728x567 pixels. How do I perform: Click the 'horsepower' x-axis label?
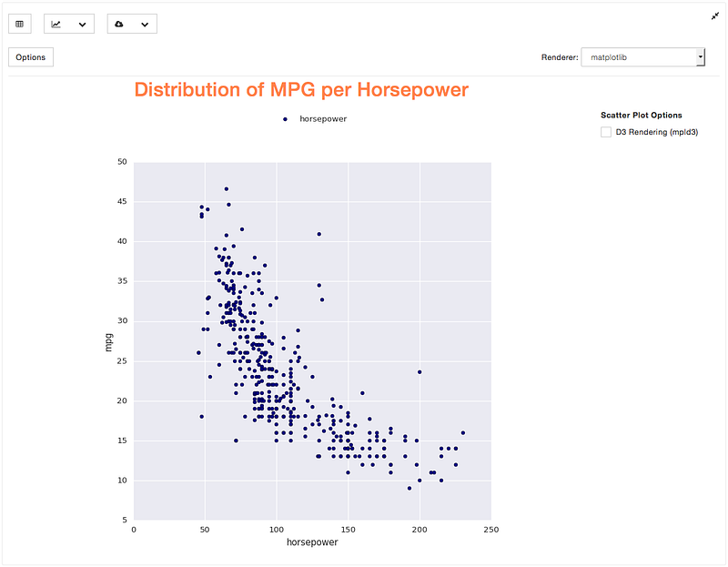click(x=312, y=542)
